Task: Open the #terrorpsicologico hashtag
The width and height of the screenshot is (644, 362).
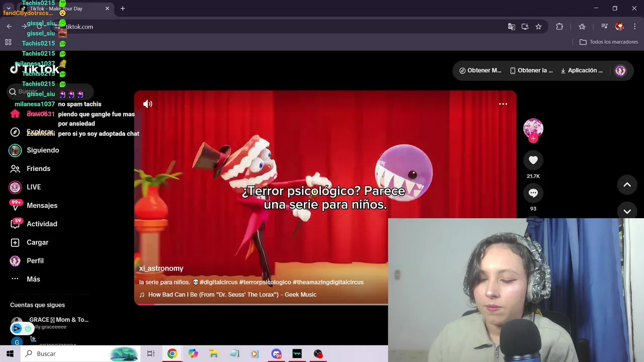Action: click(x=265, y=282)
